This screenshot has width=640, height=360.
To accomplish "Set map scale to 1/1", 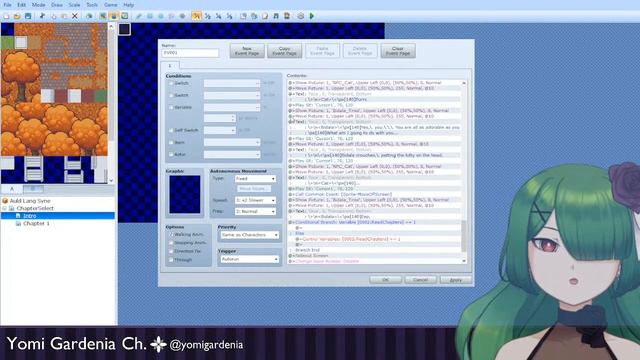I will pos(197,16).
